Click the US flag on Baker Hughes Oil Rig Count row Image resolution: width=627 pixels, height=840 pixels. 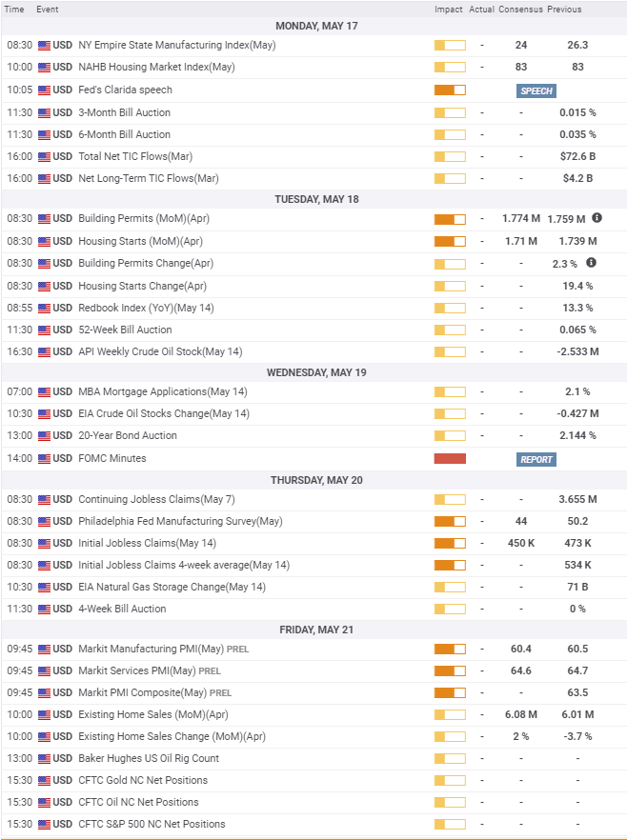(x=44, y=758)
